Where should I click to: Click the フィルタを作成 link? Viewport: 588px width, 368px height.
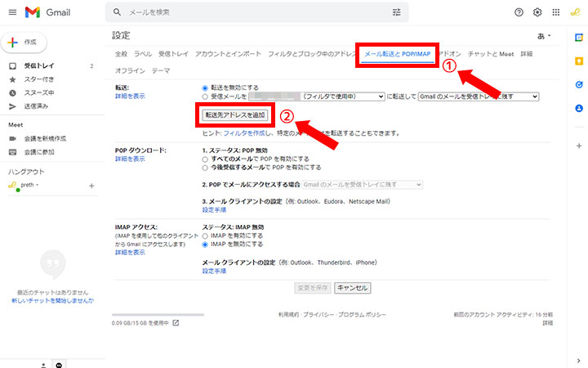(244, 133)
